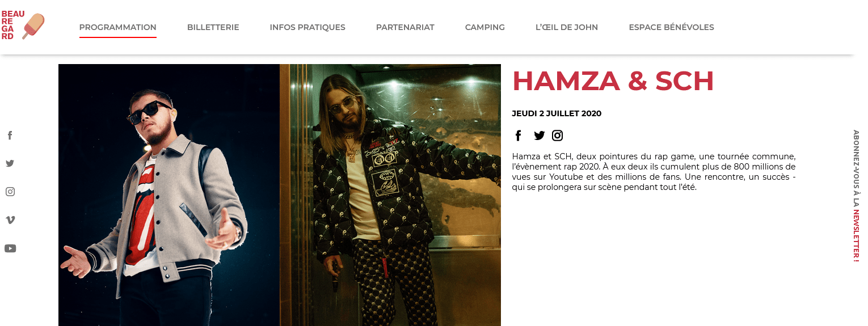Open L'œil de John menu
Image resolution: width=868 pixels, height=326 pixels.
point(567,27)
